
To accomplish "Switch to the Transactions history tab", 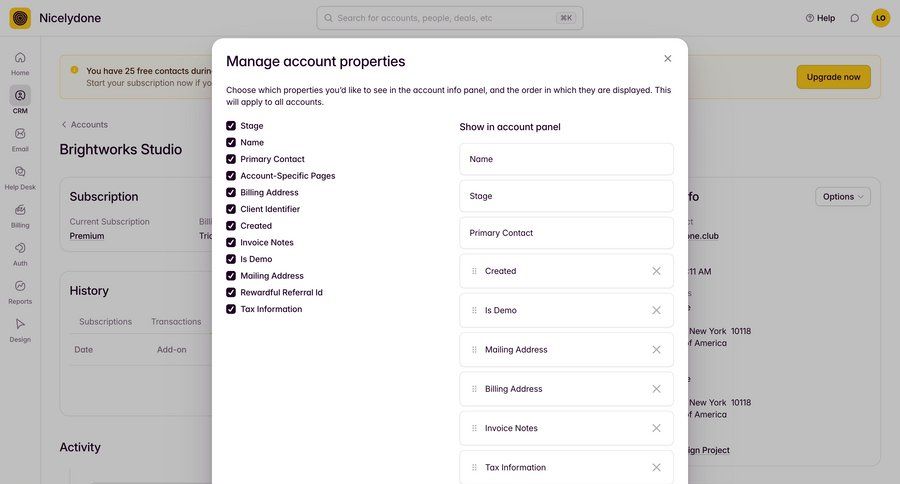I will (176, 322).
